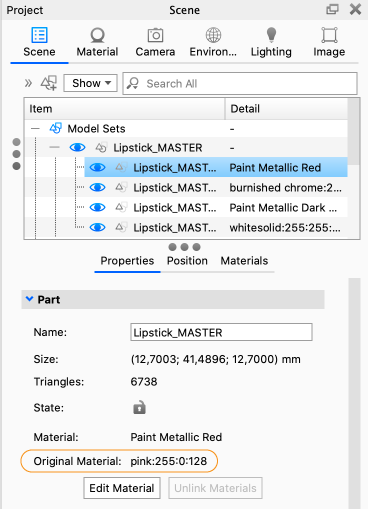Click part icon in whitesolid row
The height and width of the screenshot is (509, 368).
[x=121, y=227]
